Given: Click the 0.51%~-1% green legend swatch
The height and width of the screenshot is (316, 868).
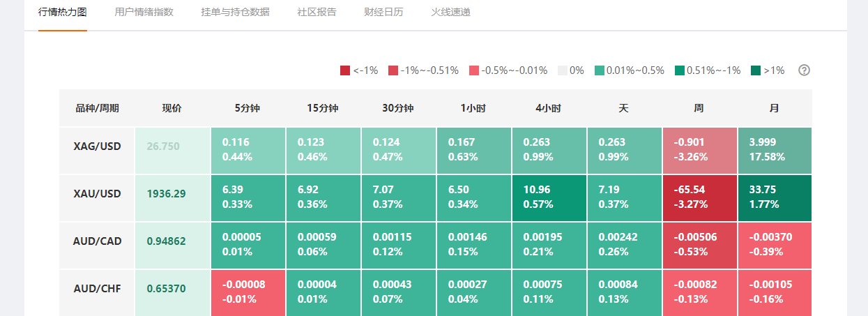Looking at the screenshot, I should tap(680, 70).
